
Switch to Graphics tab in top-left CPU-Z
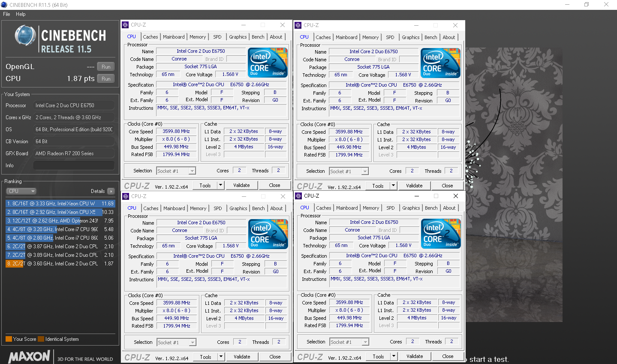(x=238, y=37)
